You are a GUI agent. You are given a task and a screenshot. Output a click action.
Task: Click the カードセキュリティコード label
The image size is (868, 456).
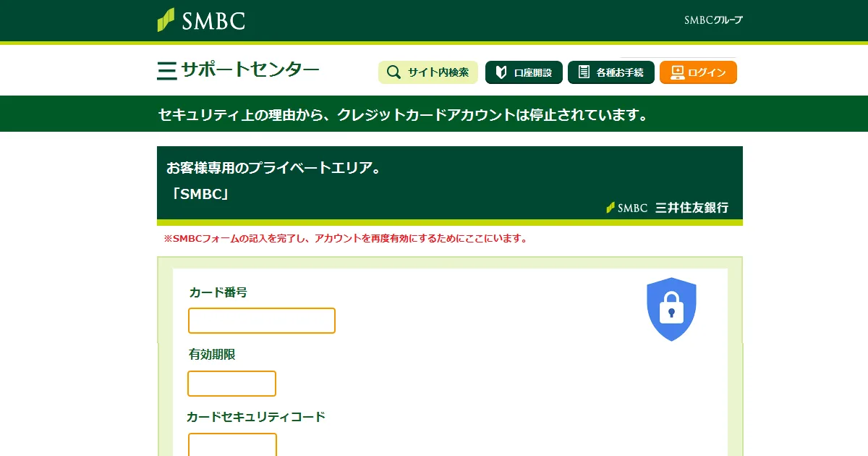(x=256, y=417)
